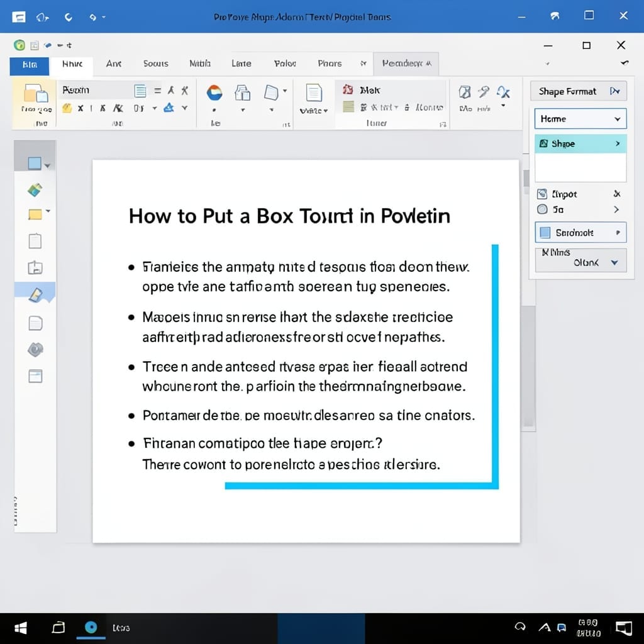Viewport: 644px width, 644px height.
Task: Click the blue color square beside Sardmolt
Action: click(545, 233)
